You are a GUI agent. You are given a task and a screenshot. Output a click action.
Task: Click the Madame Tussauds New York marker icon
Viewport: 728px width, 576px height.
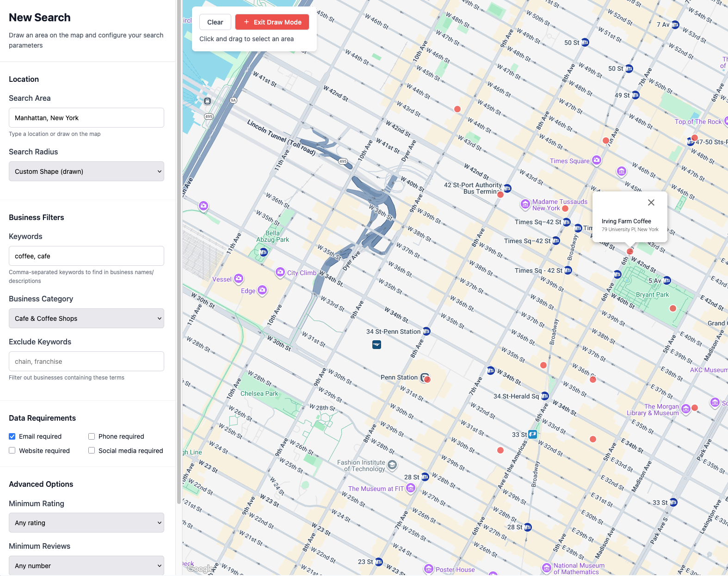pos(525,204)
